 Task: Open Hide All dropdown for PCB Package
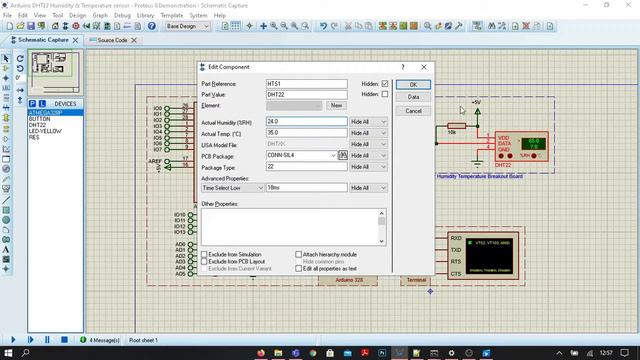[368, 156]
